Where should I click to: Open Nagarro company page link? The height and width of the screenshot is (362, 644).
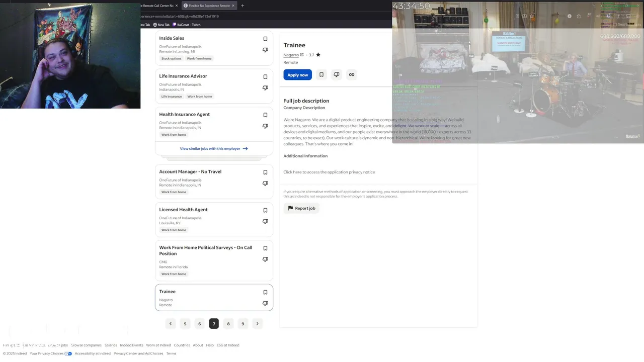293,55
